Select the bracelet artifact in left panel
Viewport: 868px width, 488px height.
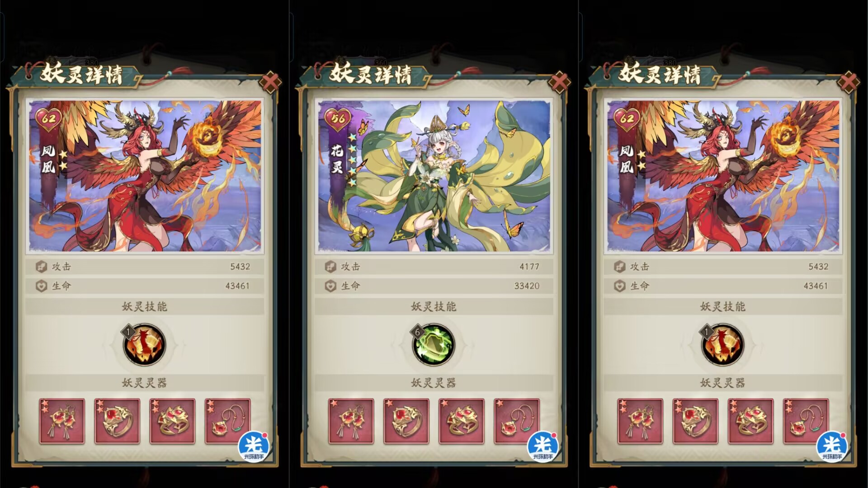point(172,421)
